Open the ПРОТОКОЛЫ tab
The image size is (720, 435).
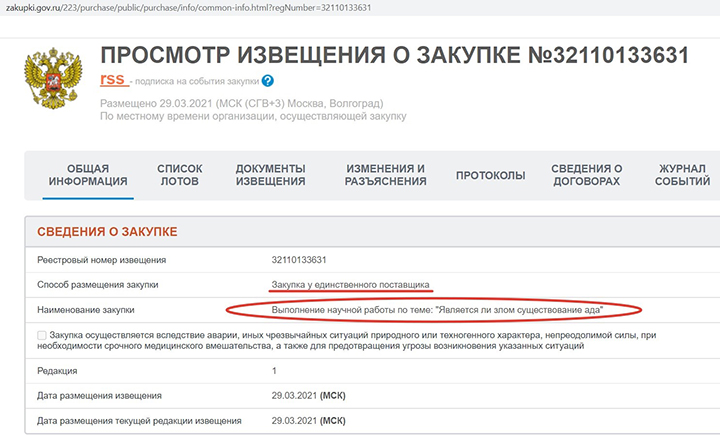[x=490, y=175]
